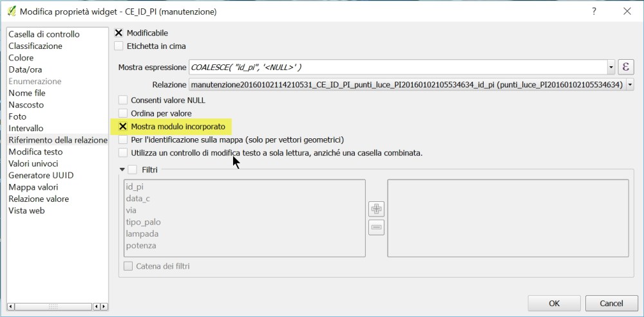Click the widget list scroll left arrow
This screenshot has height=317, width=644.
(11, 306)
